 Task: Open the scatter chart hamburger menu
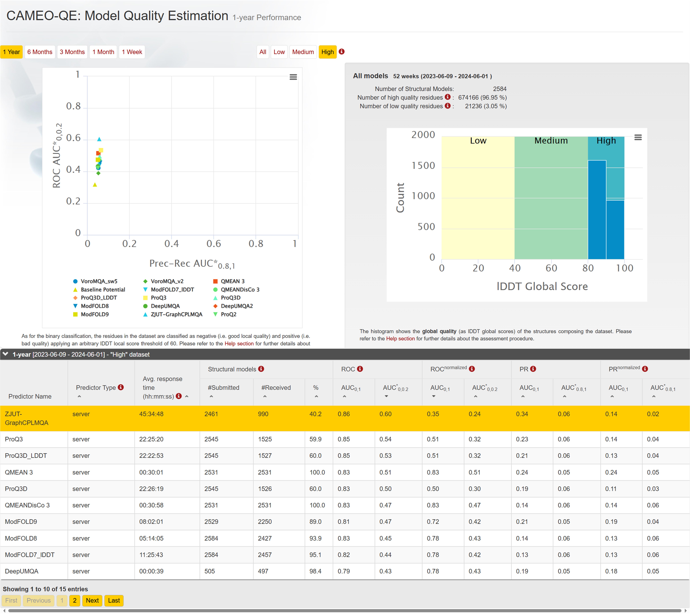[x=293, y=77]
